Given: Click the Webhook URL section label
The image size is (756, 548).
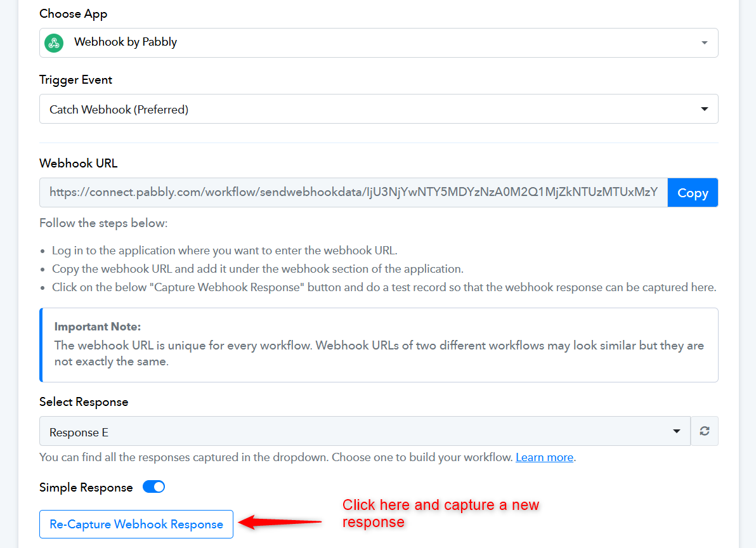Looking at the screenshot, I should point(79,164).
